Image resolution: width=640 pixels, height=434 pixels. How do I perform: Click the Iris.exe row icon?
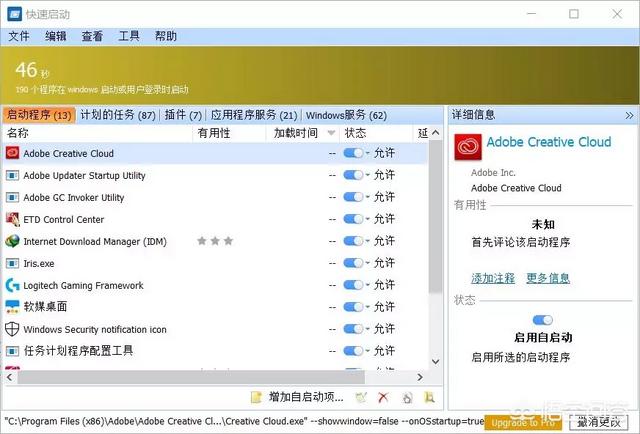12,263
